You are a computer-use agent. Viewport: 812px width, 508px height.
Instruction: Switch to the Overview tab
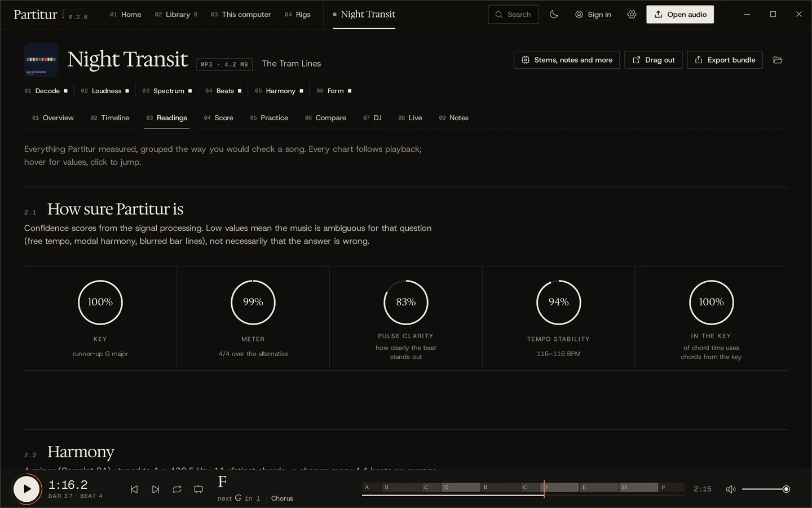click(53, 118)
